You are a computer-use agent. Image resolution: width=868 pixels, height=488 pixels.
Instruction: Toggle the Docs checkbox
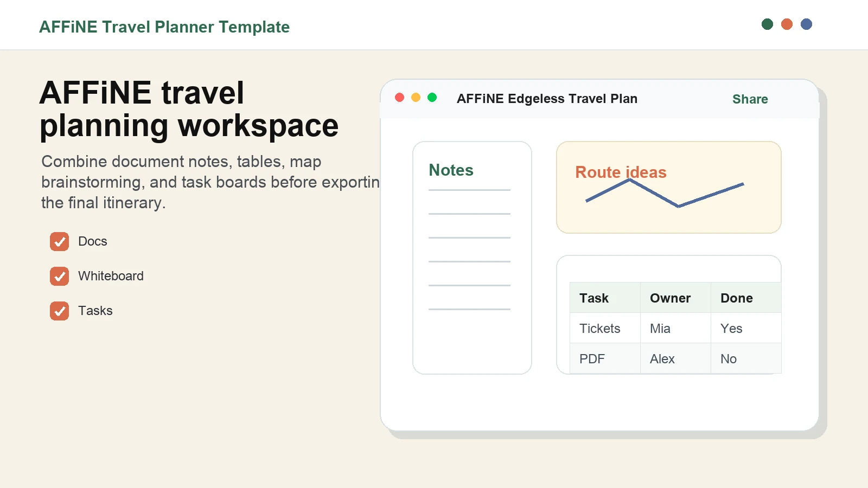59,241
